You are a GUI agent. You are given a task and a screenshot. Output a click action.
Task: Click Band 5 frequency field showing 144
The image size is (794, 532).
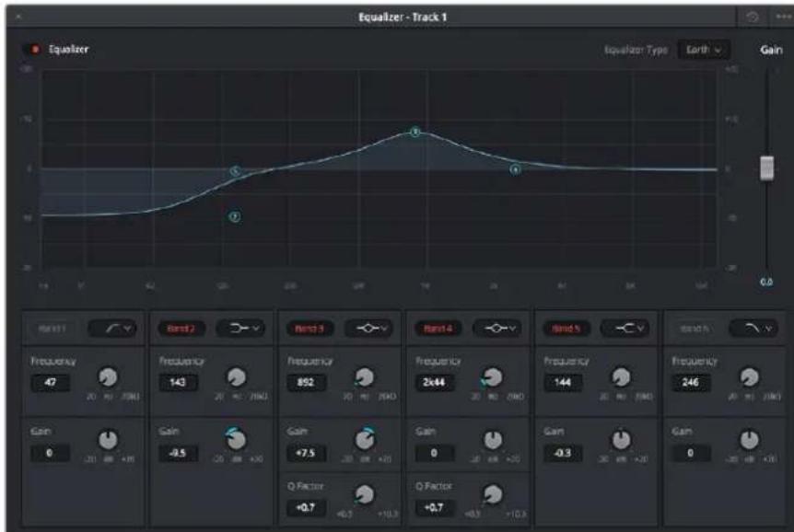tap(563, 382)
